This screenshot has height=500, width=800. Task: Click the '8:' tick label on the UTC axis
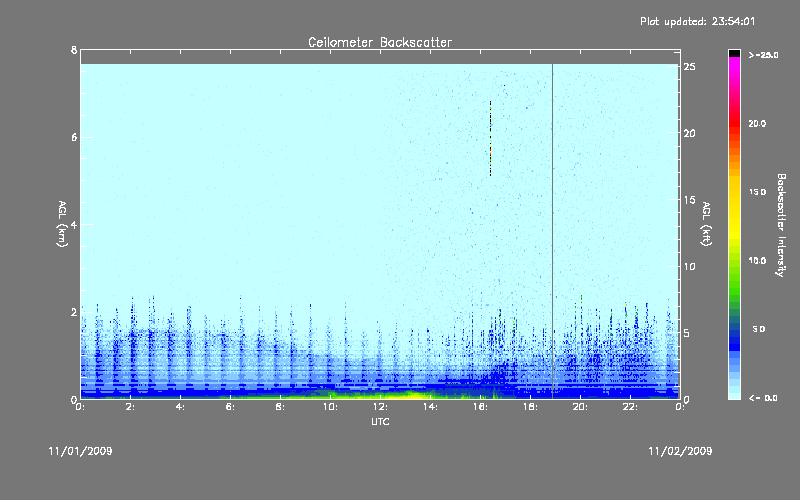point(280,407)
